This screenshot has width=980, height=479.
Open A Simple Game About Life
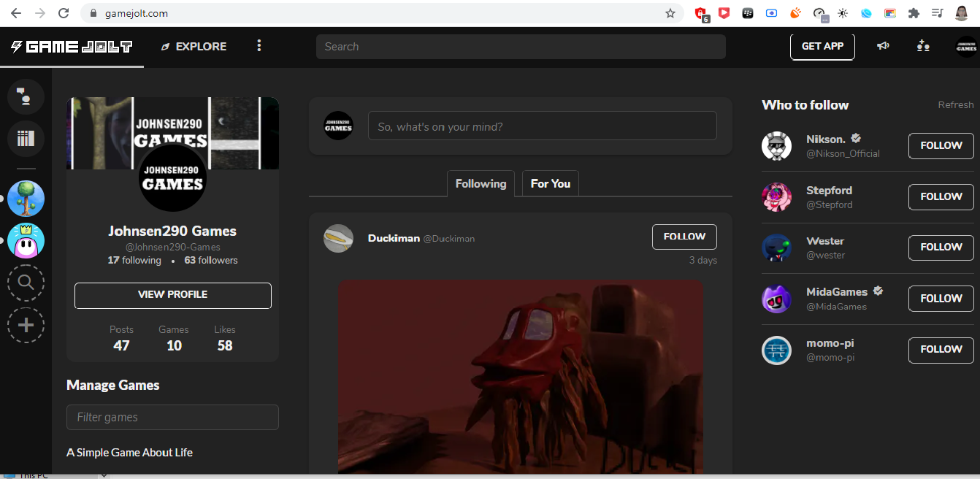[129, 453]
